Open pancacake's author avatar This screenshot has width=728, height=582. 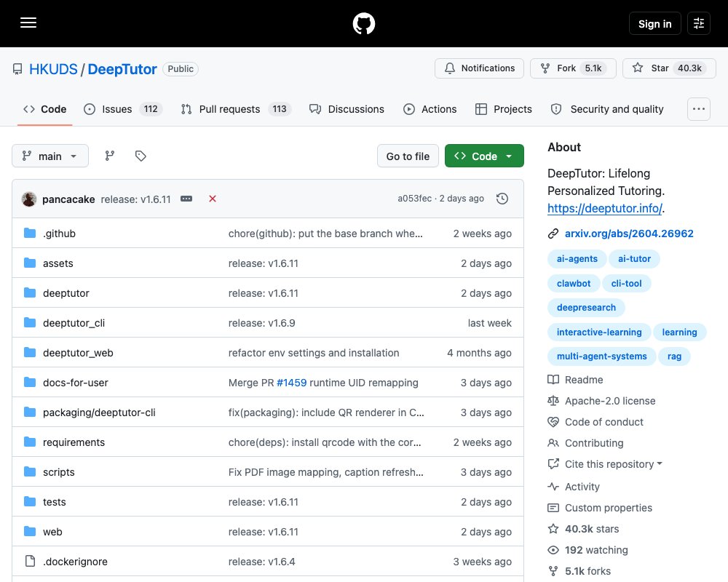coord(29,199)
